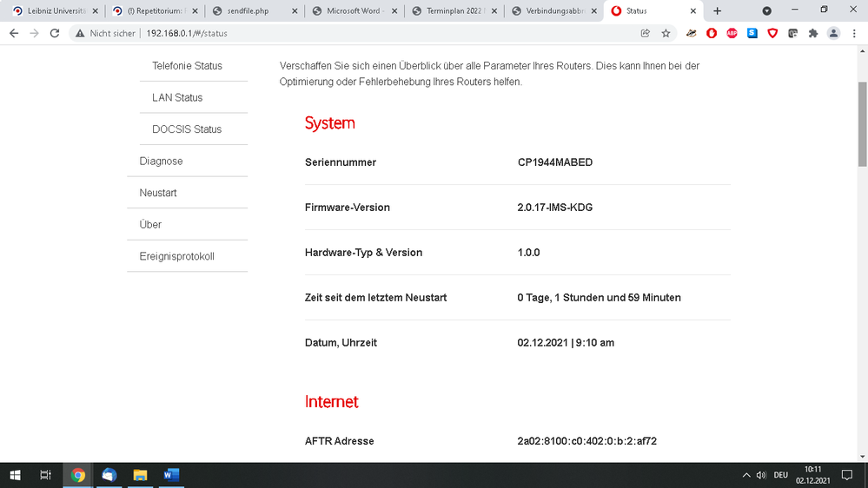Close the Microsoft Word tab
The width and height of the screenshot is (868, 488).
tap(394, 11)
